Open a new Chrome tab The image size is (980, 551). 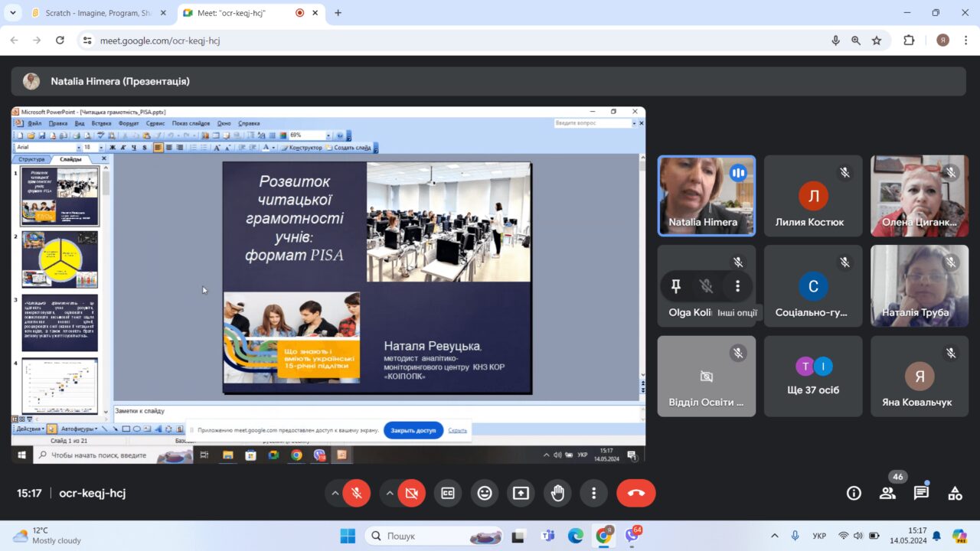pos(338,13)
